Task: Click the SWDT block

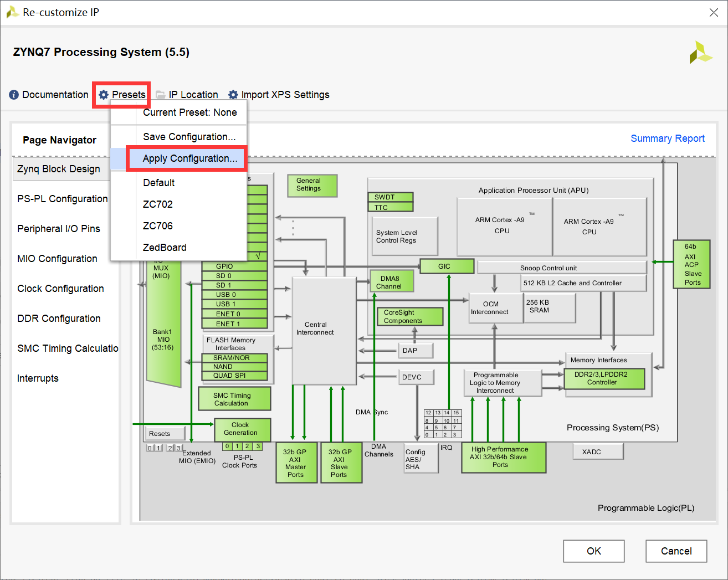Action: coord(391,197)
